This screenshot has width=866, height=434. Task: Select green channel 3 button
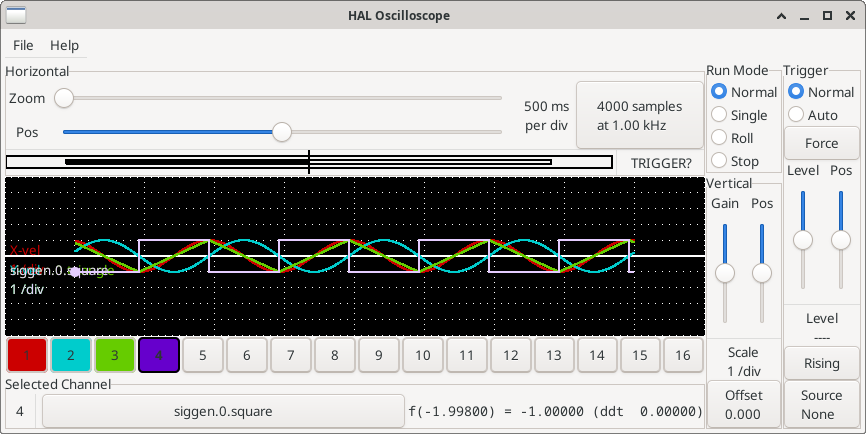tap(115, 355)
